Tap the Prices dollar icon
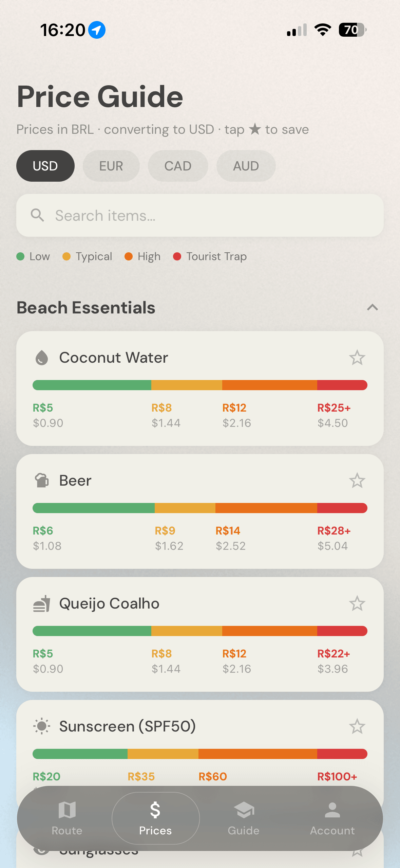Image resolution: width=400 pixels, height=868 pixels. 155,810
